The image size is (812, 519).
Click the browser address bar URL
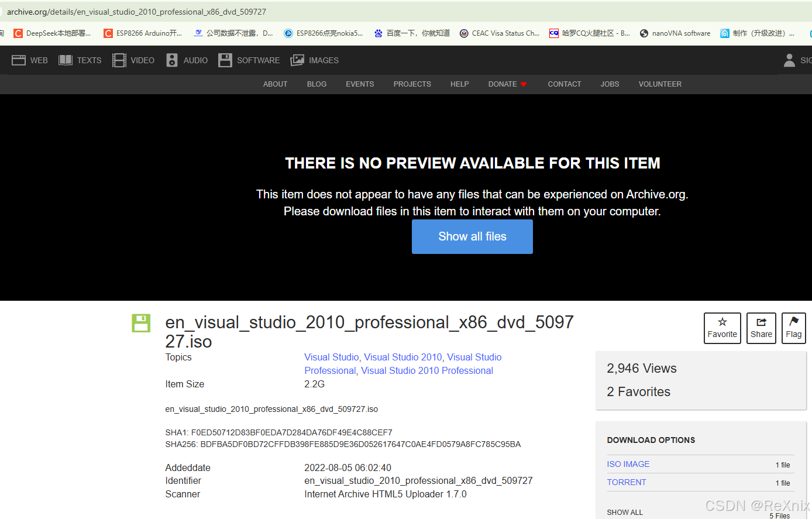(136, 12)
